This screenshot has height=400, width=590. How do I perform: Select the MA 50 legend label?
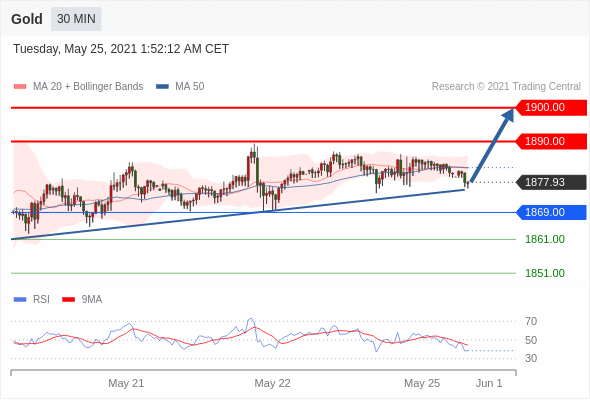(190, 87)
